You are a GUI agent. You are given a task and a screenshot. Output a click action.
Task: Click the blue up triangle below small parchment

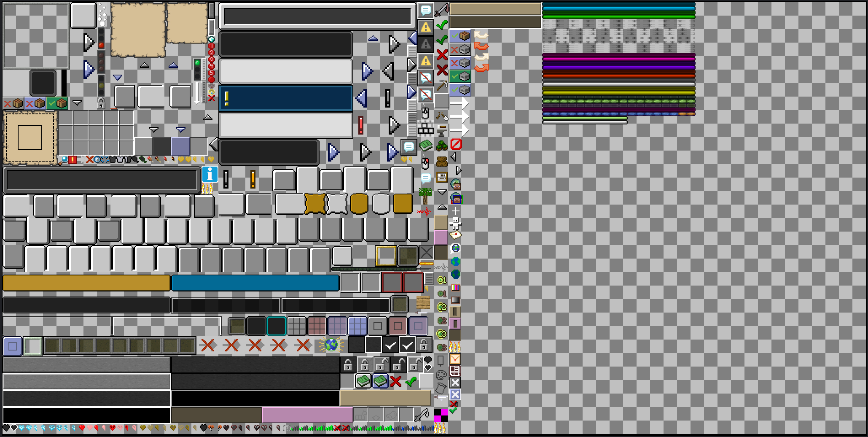pos(173,65)
